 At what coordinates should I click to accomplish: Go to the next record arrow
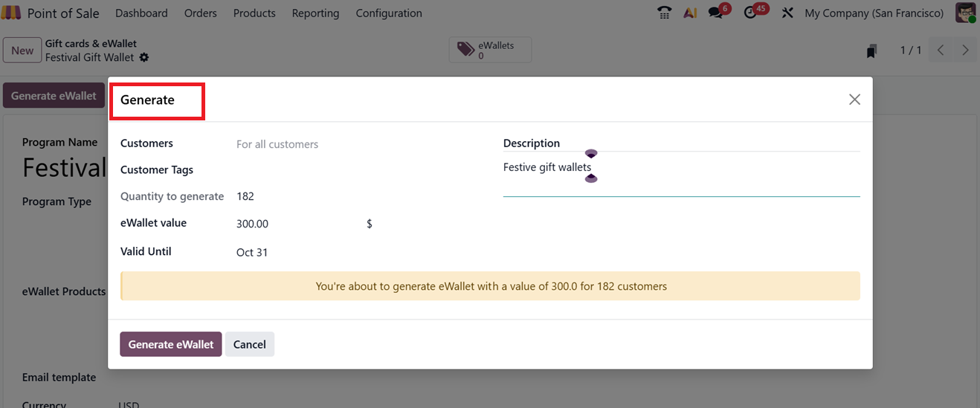tap(965, 51)
